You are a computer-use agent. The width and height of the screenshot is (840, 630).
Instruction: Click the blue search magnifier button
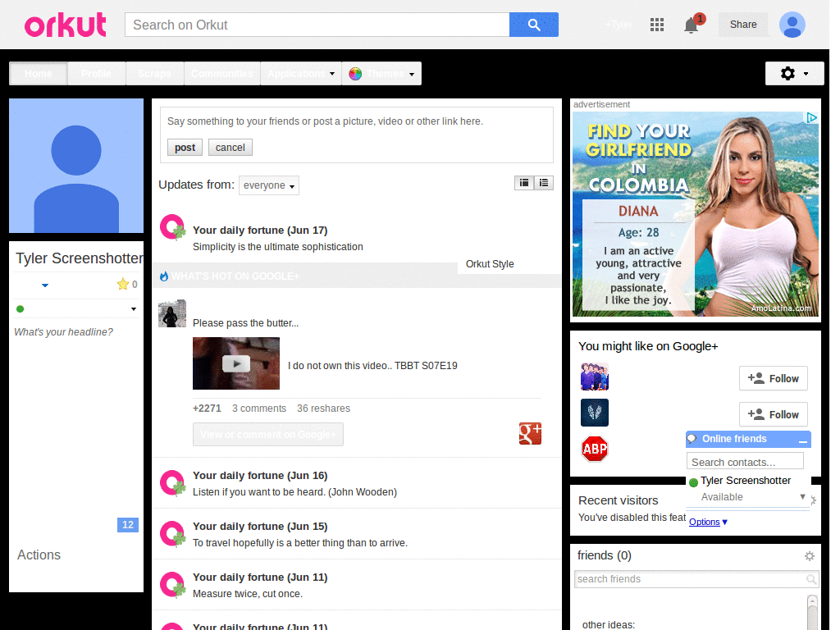(x=533, y=25)
